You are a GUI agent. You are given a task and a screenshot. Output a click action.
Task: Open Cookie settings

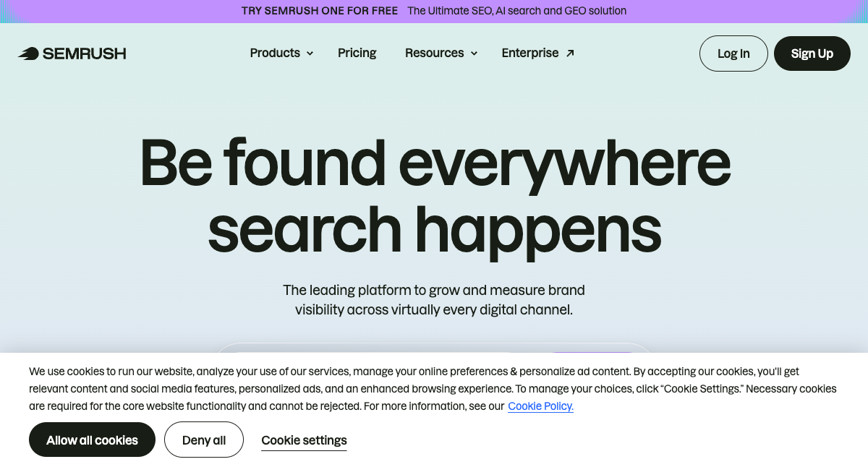tap(304, 440)
